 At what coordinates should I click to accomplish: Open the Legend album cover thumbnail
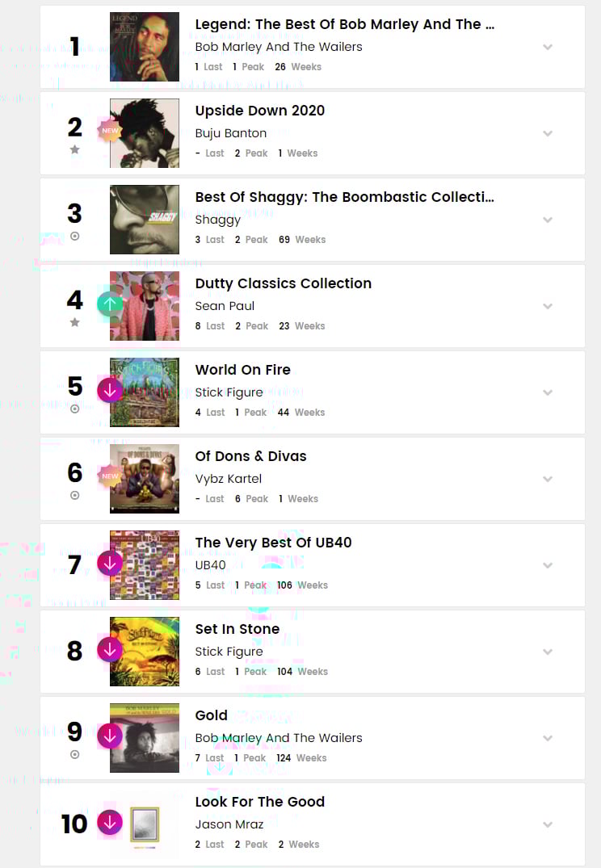[145, 47]
